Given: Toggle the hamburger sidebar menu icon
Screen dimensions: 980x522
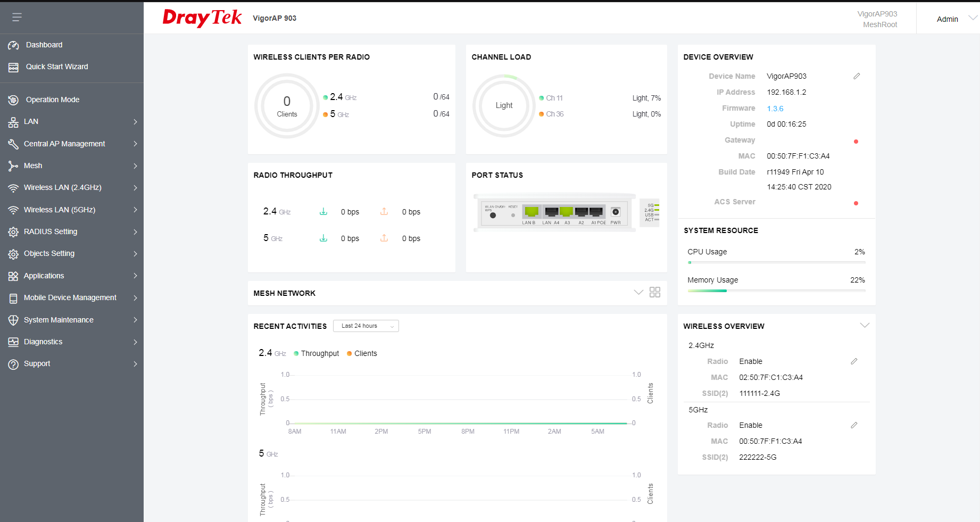Looking at the screenshot, I should tap(17, 18).
